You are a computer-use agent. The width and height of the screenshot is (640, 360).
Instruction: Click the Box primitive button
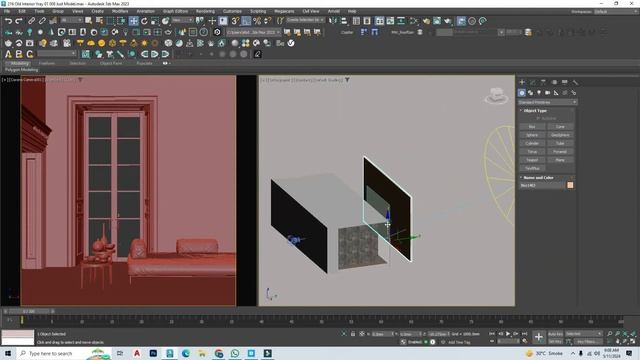(532, 127)
